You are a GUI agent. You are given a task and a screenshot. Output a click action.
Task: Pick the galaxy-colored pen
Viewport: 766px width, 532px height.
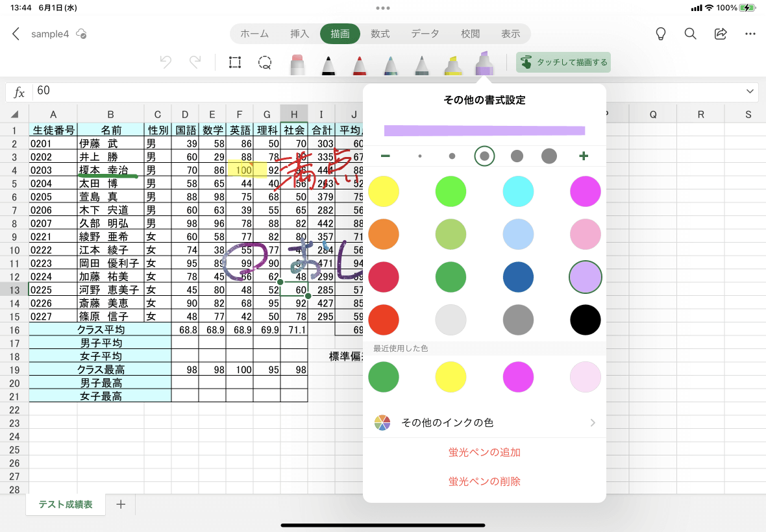(x=390, y=65)
